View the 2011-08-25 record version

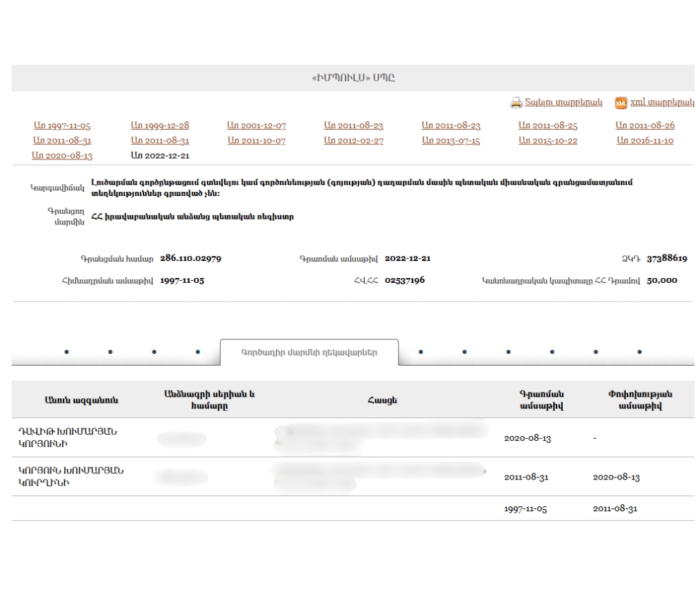548,126
